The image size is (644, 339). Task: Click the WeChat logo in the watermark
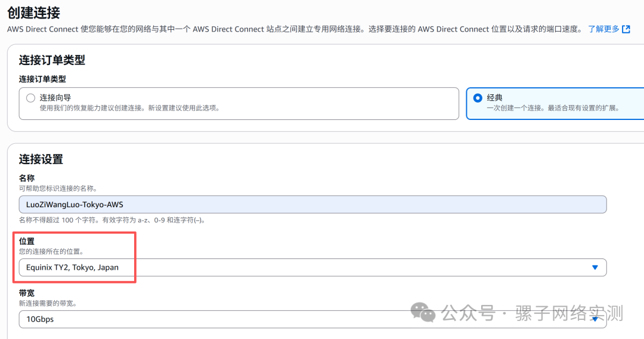[425, 313]
